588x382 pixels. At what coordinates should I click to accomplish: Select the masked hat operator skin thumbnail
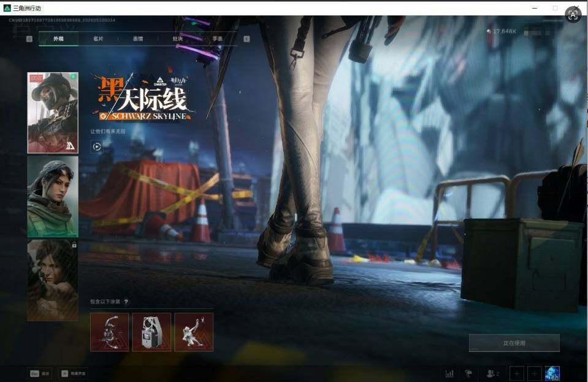53,113
